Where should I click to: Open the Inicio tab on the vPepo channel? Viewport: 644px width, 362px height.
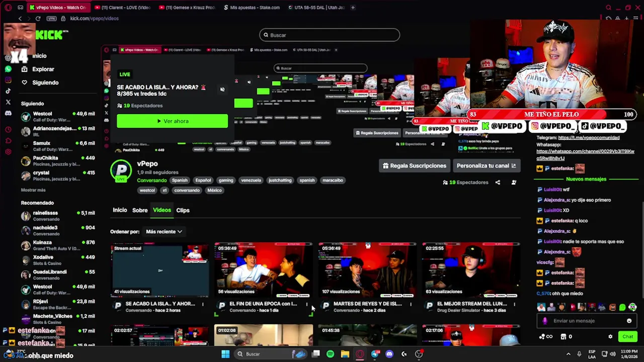tap(120, 210)
